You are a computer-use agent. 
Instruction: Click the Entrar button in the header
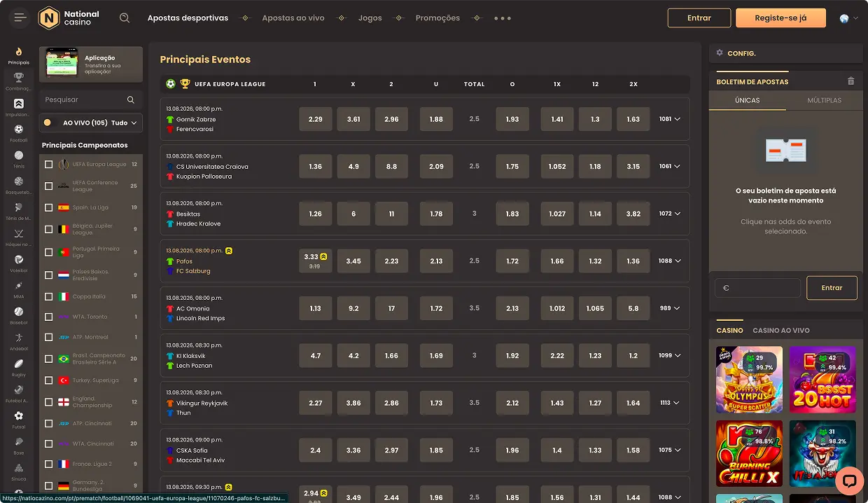point(699,18)
